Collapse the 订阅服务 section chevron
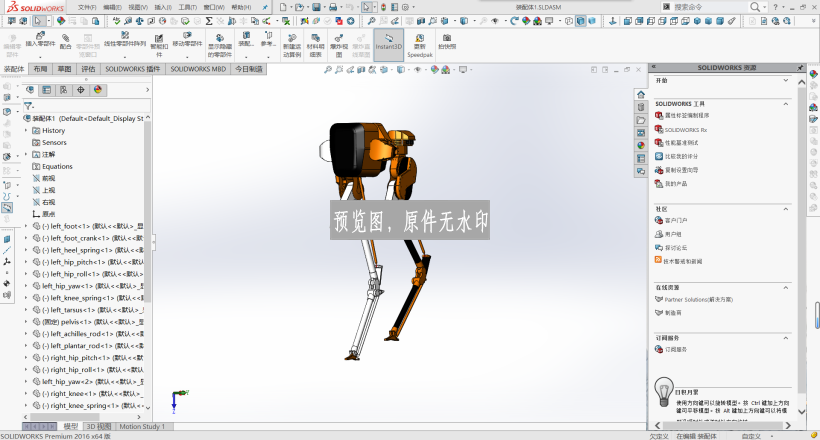 [x=785, y=339]
